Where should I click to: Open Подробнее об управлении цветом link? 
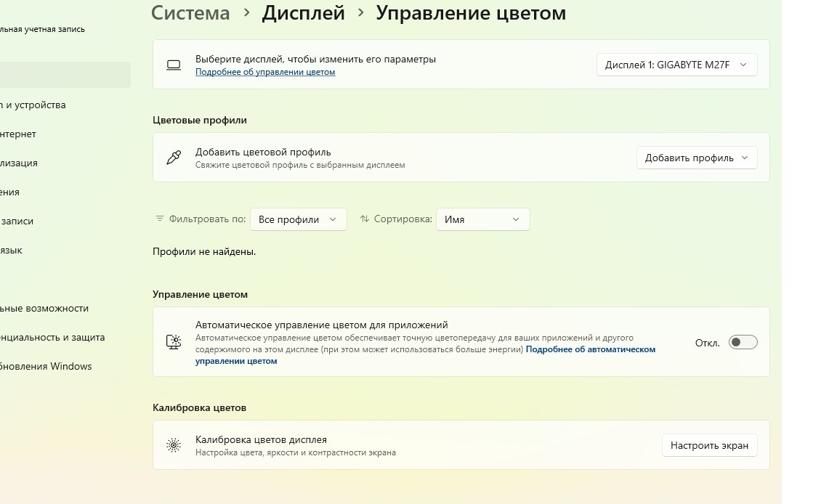(265, 72)
